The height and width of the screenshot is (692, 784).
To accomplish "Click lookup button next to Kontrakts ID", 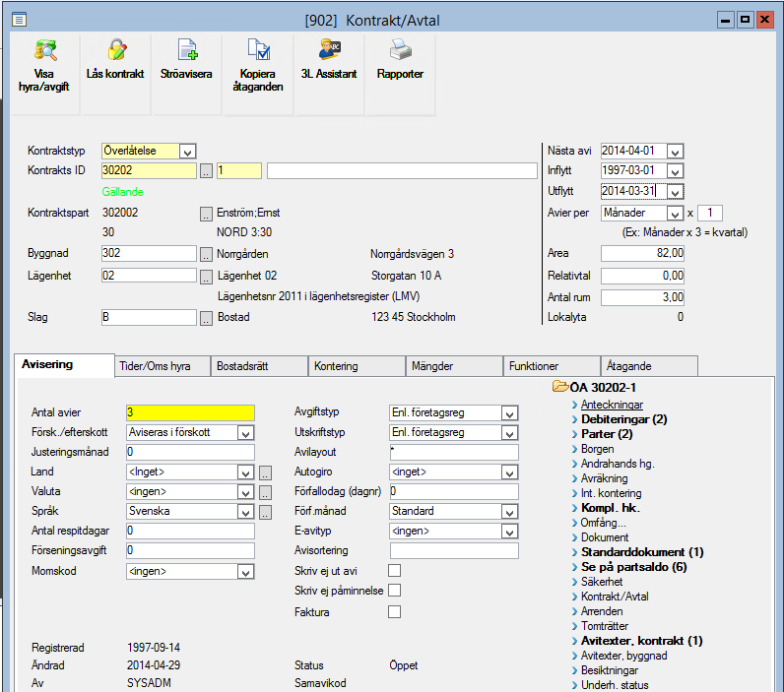I will click(x=206, y=171).
